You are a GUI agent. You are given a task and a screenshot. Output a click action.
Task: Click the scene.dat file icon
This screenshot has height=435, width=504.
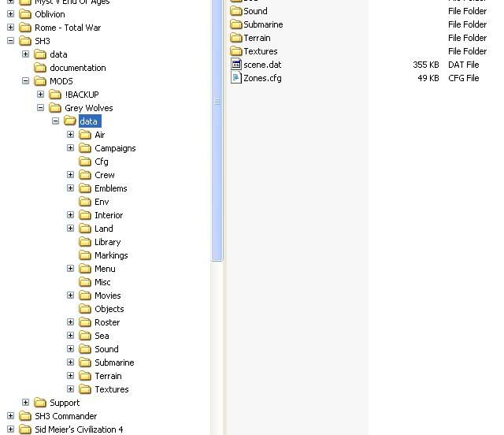236,65
